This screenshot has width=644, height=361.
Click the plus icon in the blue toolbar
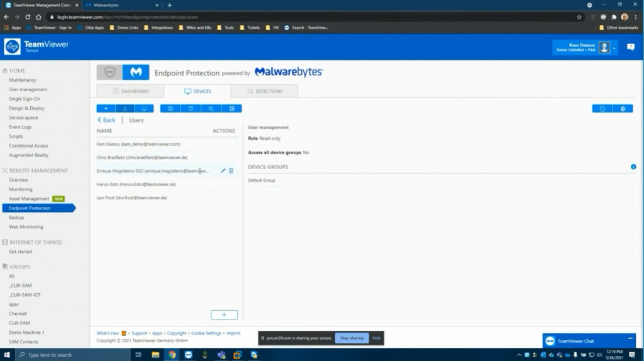(x=106, y=108)
